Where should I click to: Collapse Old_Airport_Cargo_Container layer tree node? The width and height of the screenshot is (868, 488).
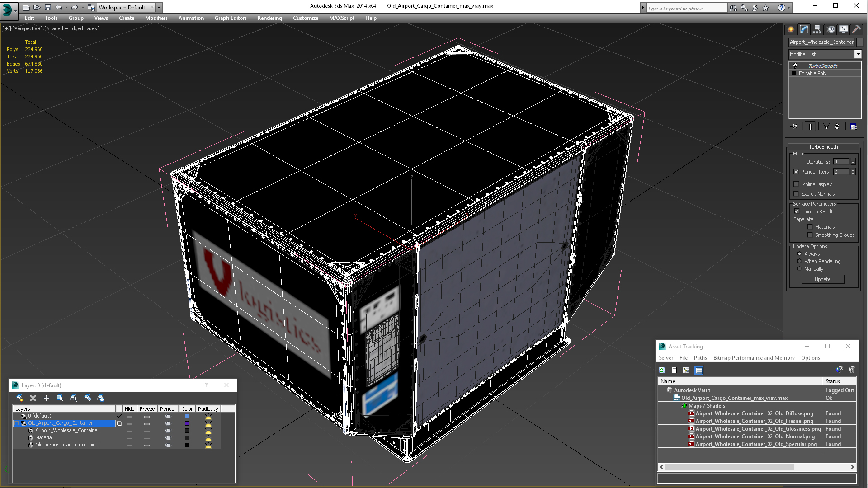pos(17,423)
